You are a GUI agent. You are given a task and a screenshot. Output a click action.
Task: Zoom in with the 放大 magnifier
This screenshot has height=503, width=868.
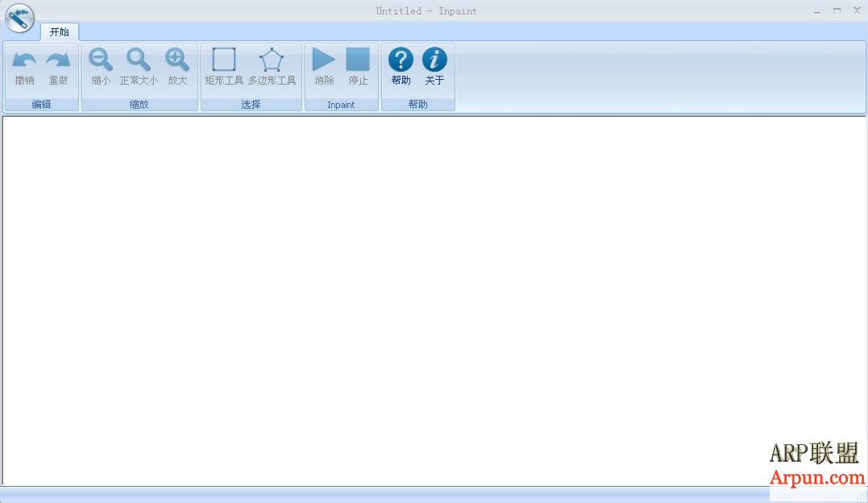pos(177,68)
